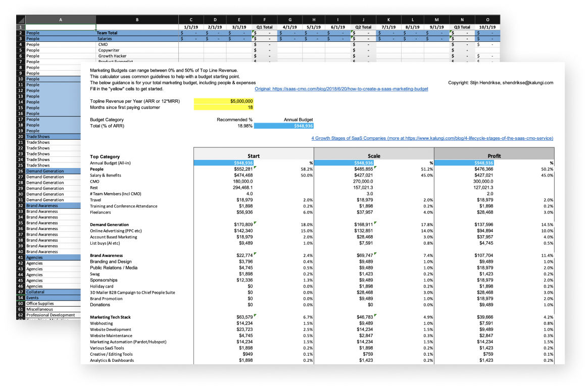Click the 300,000.0 CMO value under Profit
The width and height of the screenshot is (588, 389).
(483, 182)
